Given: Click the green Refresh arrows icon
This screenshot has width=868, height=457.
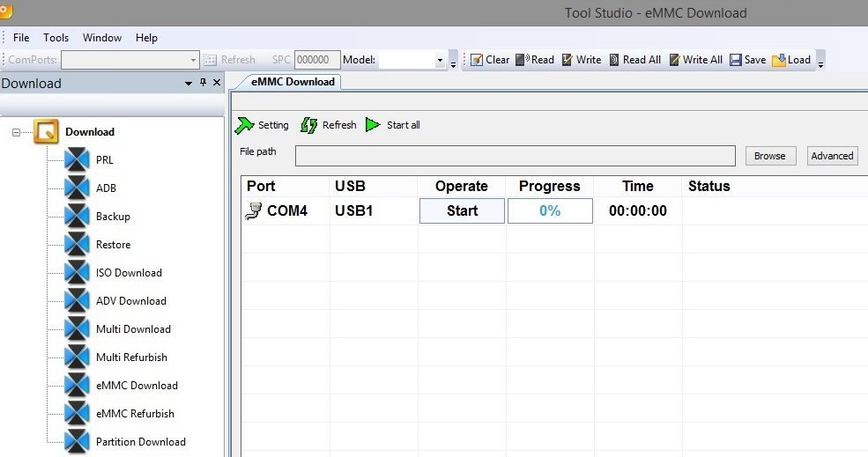Looking at the screenshot, I should 308,125.
